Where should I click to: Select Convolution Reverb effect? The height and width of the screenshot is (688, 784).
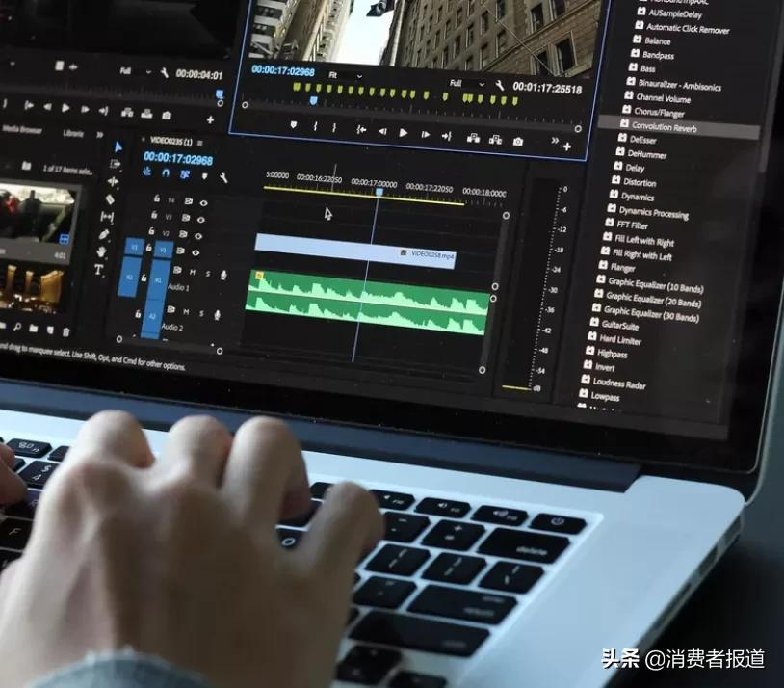(678, 126)
